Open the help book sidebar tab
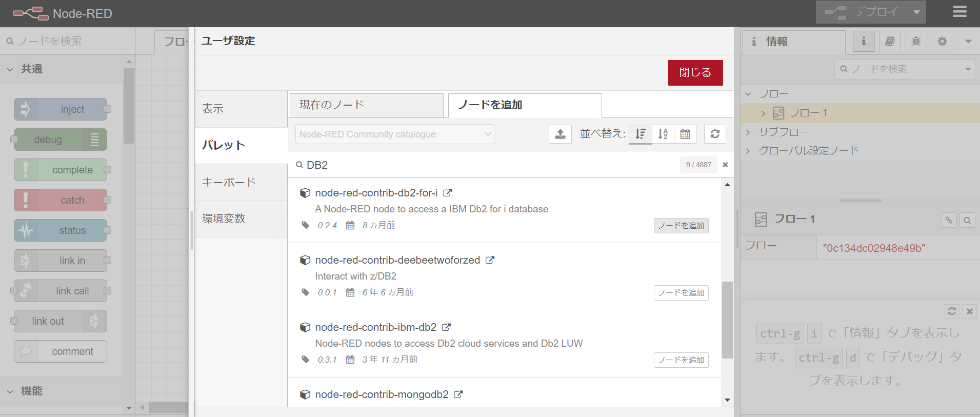 (x=890, y=42)
